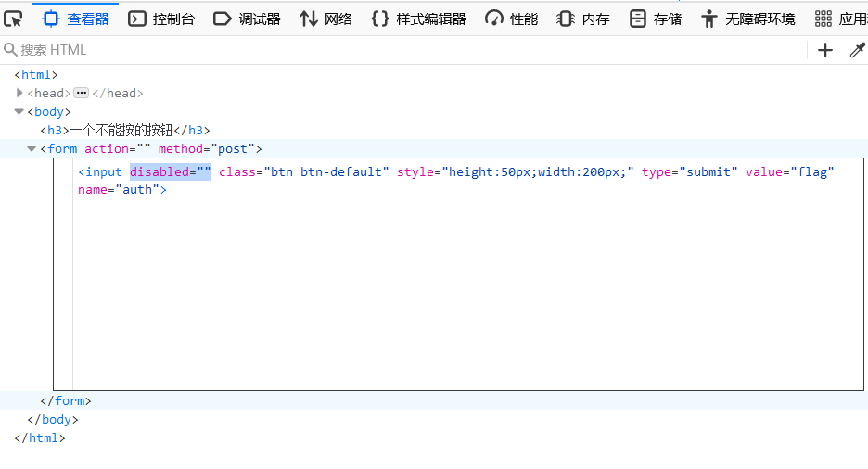This screenshot has height=469, width=868.
Task: Click the style height width attribute
Action: tap(516, 172)
